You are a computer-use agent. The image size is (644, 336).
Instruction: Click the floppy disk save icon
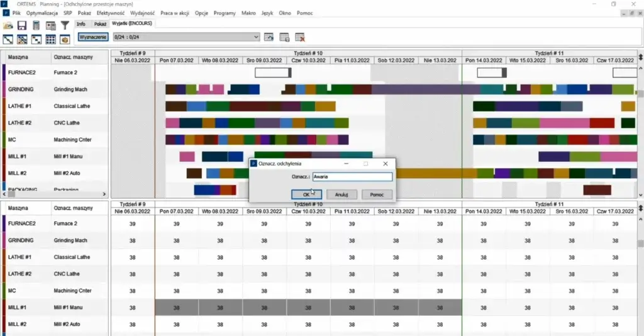point(22,26)
